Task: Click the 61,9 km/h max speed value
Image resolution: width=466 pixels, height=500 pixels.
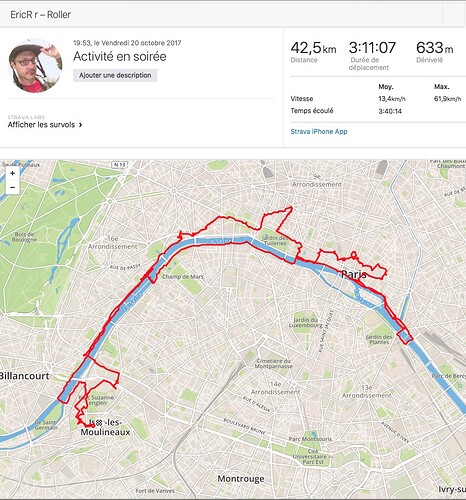Action: point(447,99)
